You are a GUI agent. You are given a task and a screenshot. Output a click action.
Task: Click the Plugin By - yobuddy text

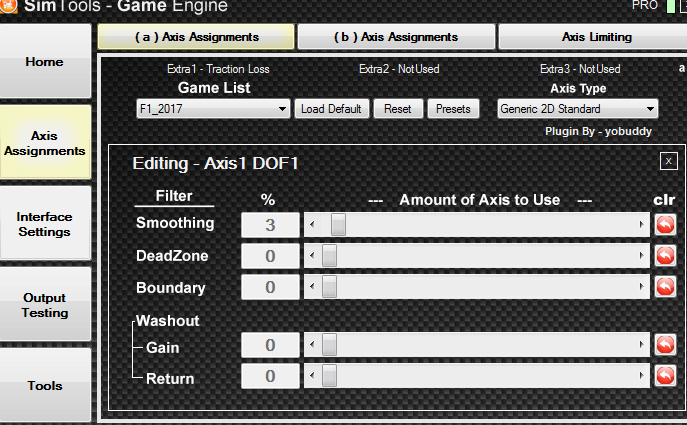tap(598, 131)
